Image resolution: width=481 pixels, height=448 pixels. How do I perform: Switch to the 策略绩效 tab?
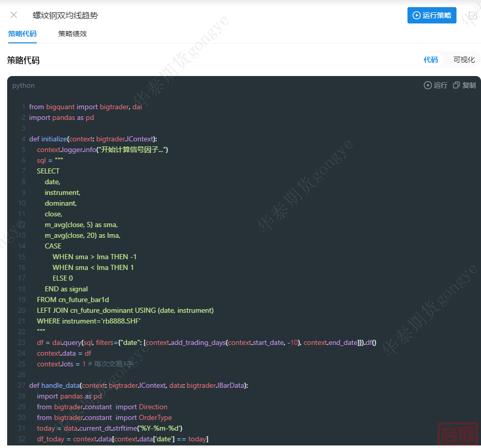(73, 34)
